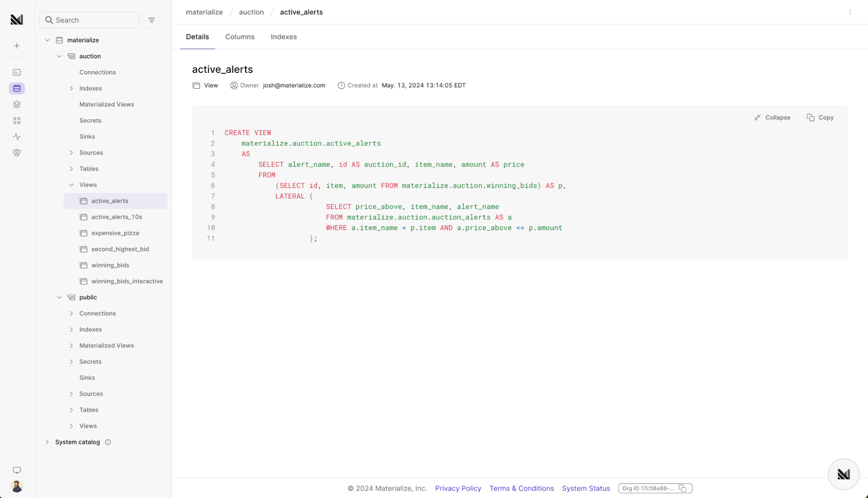868x498 pixels.
Task: Collapse the Views node under auction
Action: point(72,185)
